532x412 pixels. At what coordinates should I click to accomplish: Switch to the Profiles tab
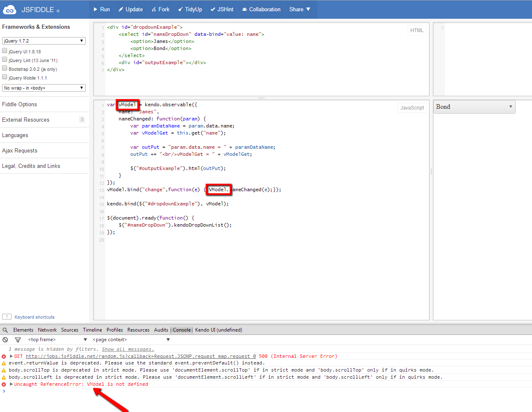(114, 330)
